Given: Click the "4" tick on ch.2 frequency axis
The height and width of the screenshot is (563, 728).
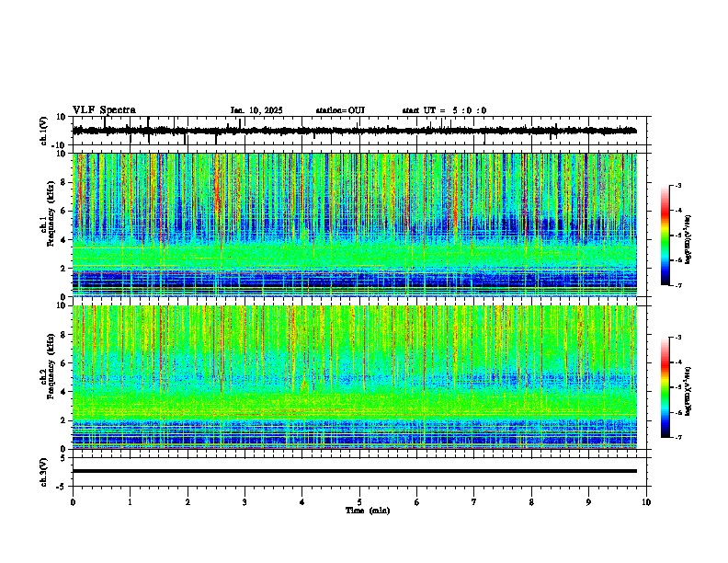Looking at the screenshot, I should click(64, 392).
